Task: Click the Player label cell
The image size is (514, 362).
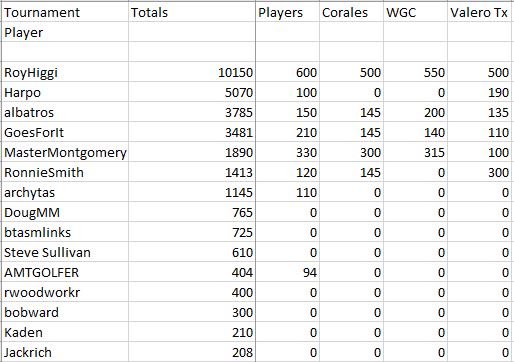Action: click(65, 32)
